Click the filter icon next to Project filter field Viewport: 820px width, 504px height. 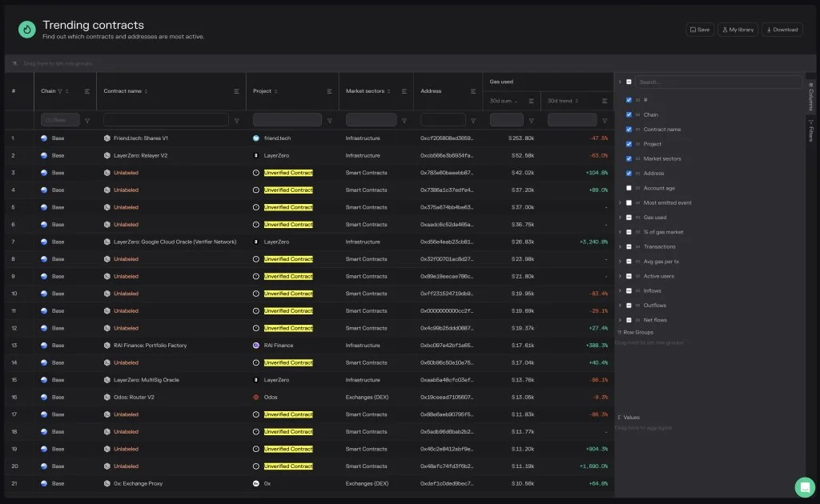pyautogui.click(x=330, y=119)
